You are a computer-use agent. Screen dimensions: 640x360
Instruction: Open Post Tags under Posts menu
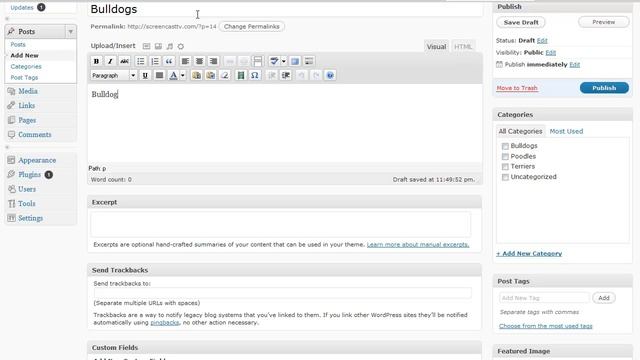pyautogui.click(x=24, y=78)
